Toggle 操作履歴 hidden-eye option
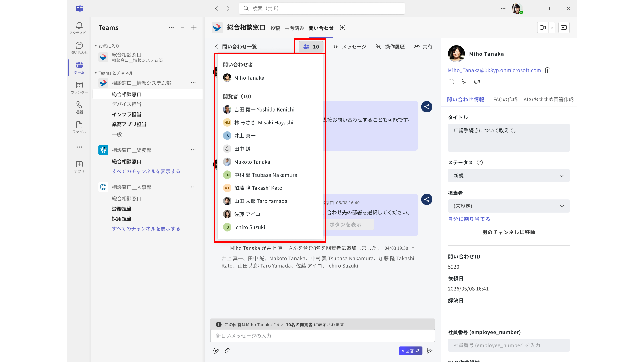Image resolution: width=644 pixels, height=362 pixels. [390, 47]
